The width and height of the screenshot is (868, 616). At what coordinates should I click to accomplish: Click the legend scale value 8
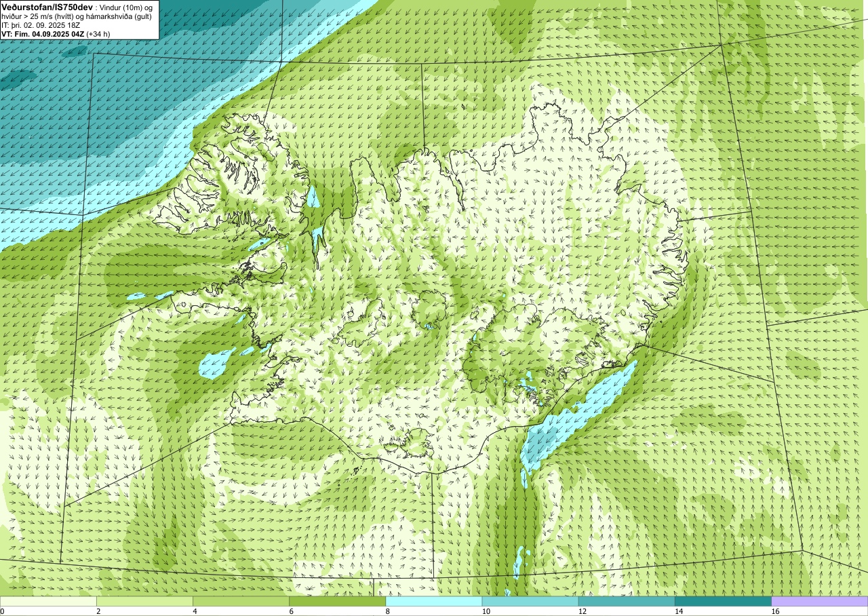coord(387,611)
